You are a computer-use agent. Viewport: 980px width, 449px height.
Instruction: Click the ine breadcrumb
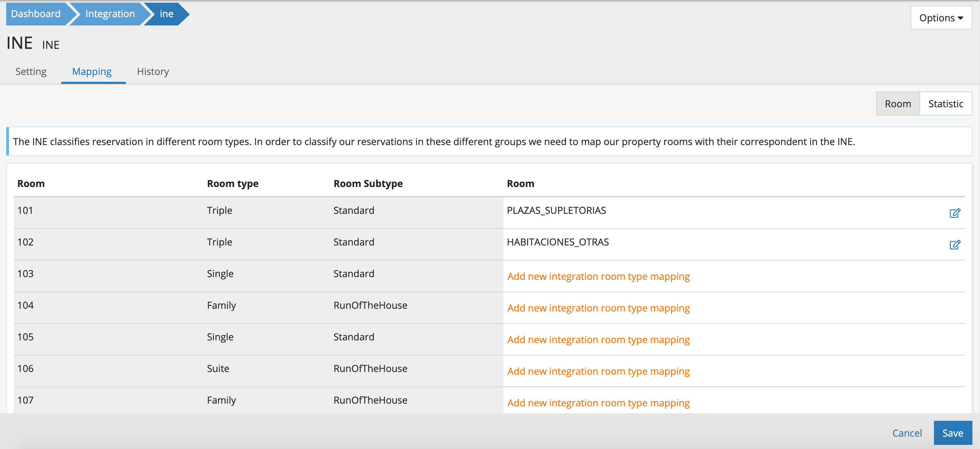point(167,14)
